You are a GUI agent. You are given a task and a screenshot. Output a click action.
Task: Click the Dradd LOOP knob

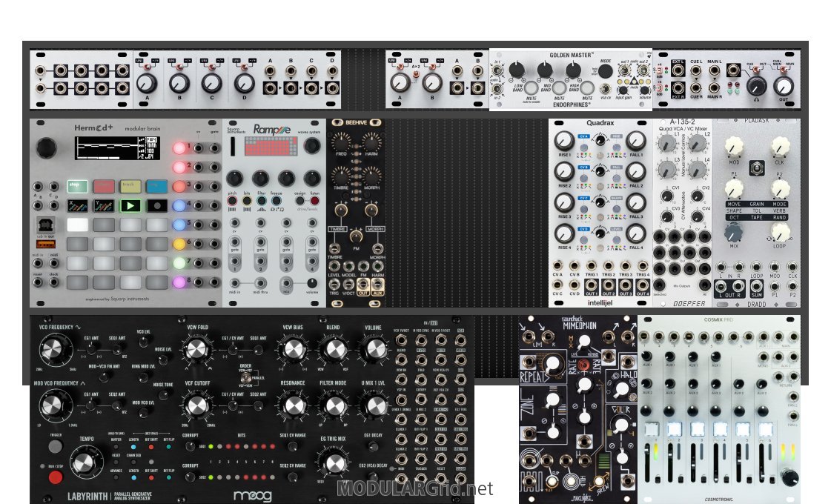780,232
